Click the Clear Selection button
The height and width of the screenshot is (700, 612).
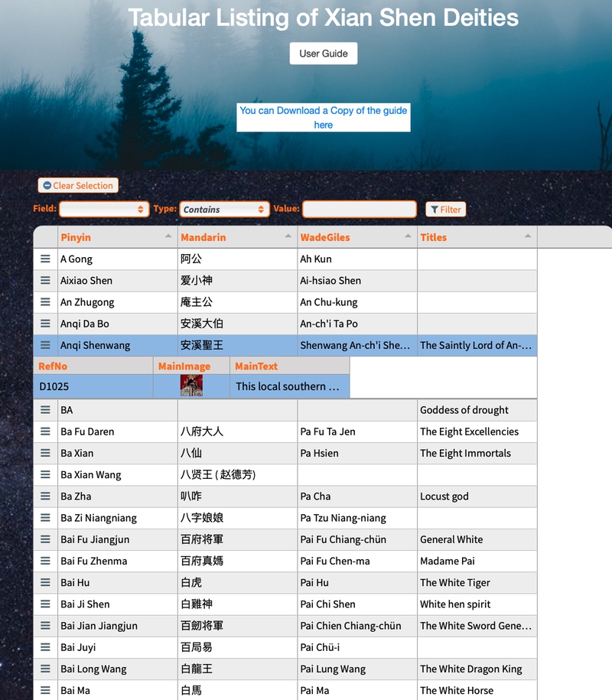pyautogui.click(x=78, y=185)
